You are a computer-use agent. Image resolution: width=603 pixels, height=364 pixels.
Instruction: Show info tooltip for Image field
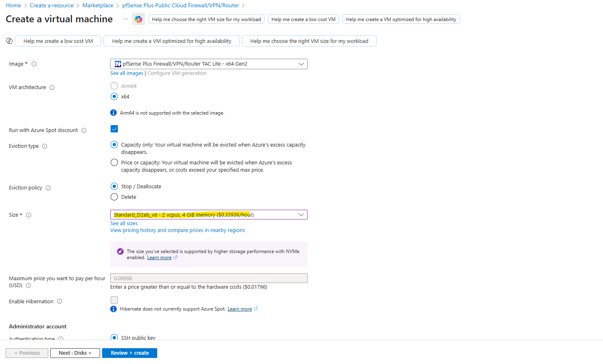[x=34, y=64]
